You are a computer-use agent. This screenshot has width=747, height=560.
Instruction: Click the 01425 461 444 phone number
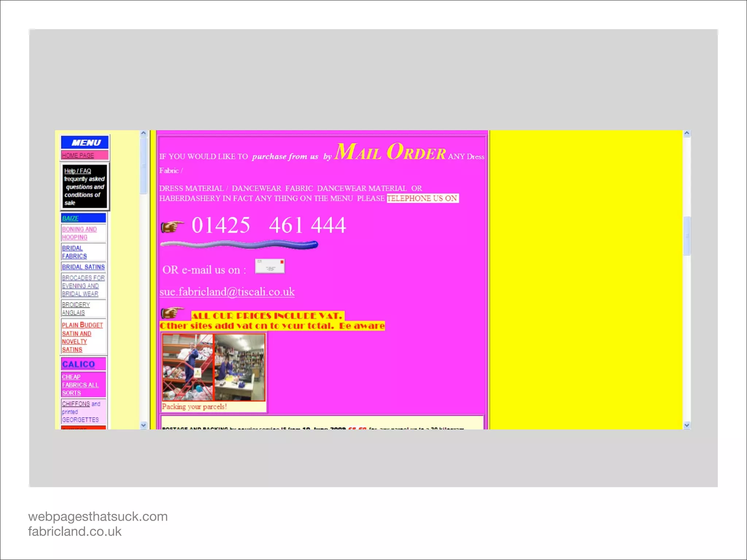269,225
